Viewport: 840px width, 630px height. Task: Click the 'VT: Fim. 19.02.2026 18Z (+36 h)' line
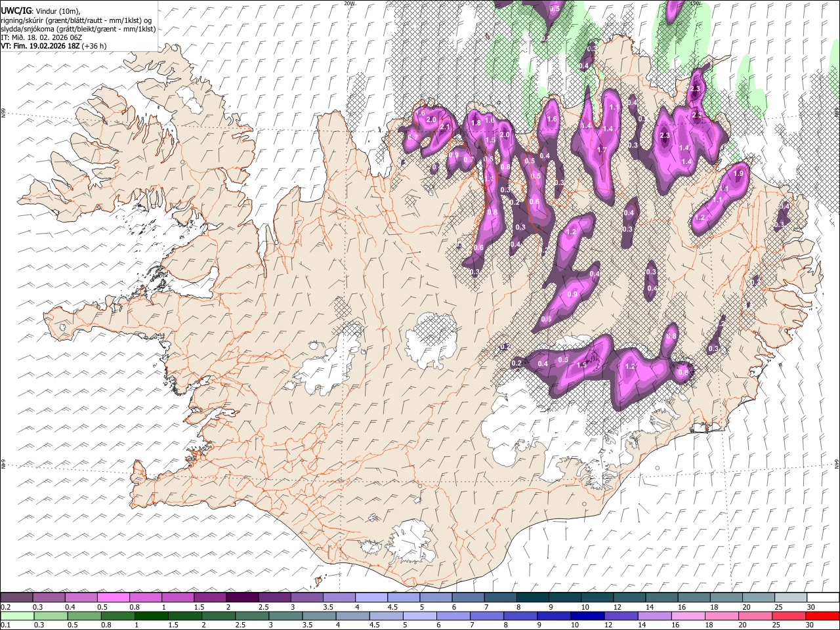(54, 46)
